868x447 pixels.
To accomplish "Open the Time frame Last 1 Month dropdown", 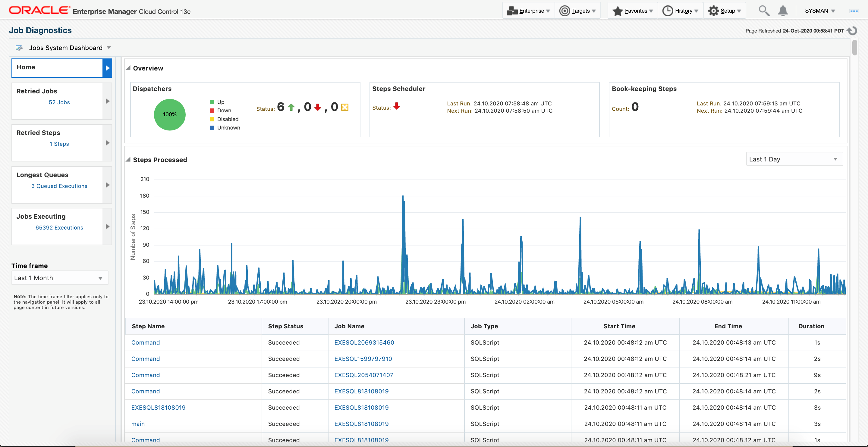I will pos(60,278).
